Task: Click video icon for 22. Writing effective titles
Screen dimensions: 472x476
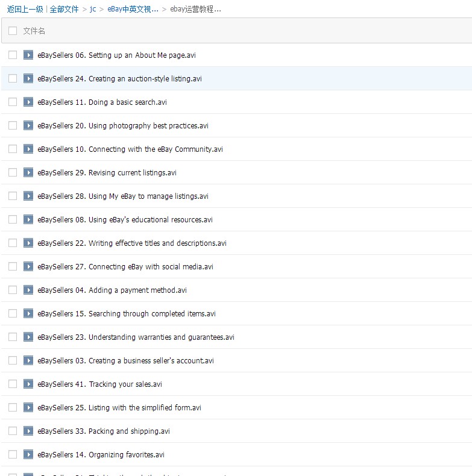Action: click(x=28, y=243)
